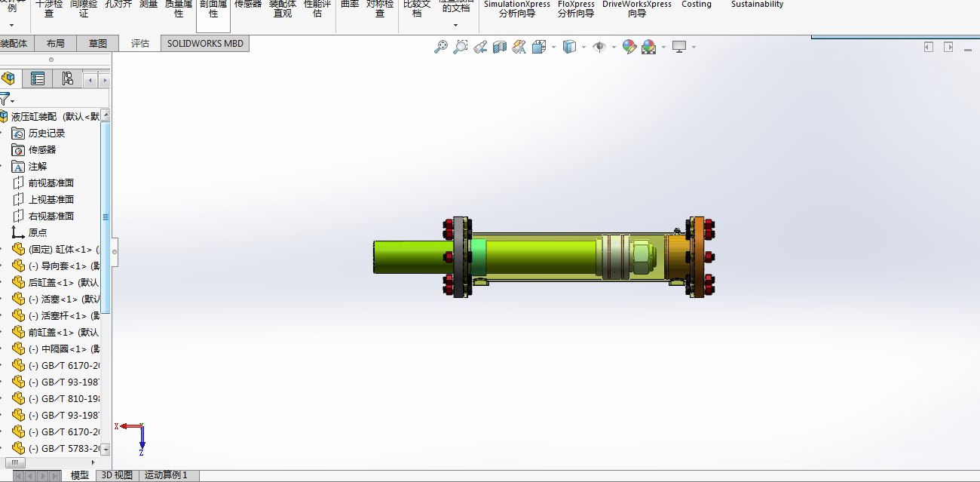Viewport: 980px width, 482px height.
Task: Switch to the SOLIDWORKS MBD tab
Action: coord(205,44)
